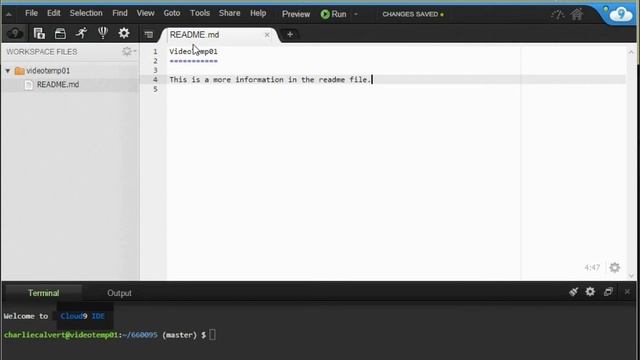This screenshot has height=360, width=640.
Task: Click the tab list icon beside README.md
Action: [x=149, y=35]
